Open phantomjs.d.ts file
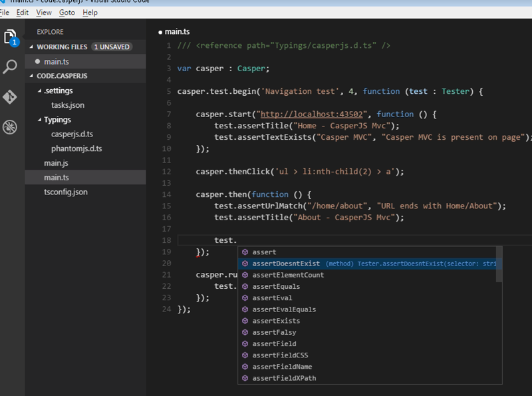 86,148
